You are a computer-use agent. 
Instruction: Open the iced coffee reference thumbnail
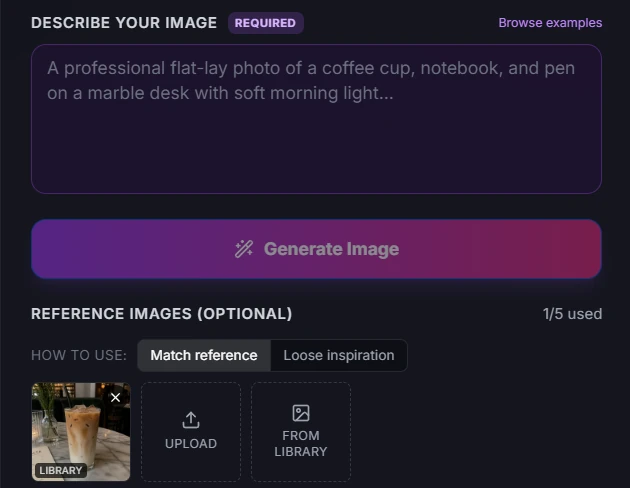click(81, 432)
